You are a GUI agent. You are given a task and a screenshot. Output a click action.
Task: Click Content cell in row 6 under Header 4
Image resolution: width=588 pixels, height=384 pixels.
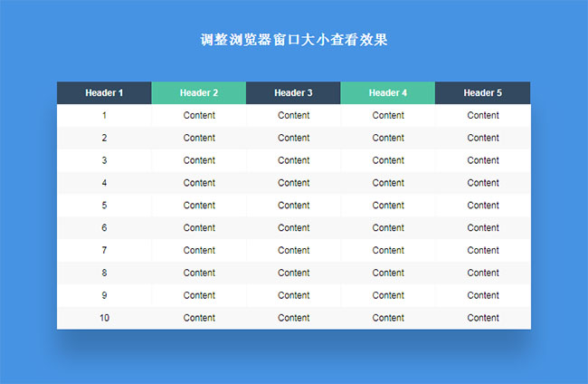[x=388, y=227]
